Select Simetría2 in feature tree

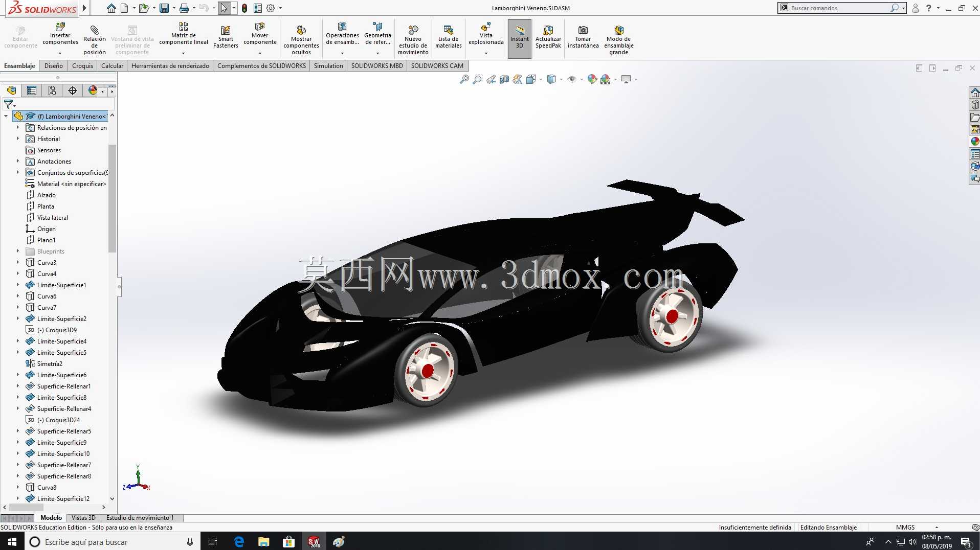coord(50,363)
